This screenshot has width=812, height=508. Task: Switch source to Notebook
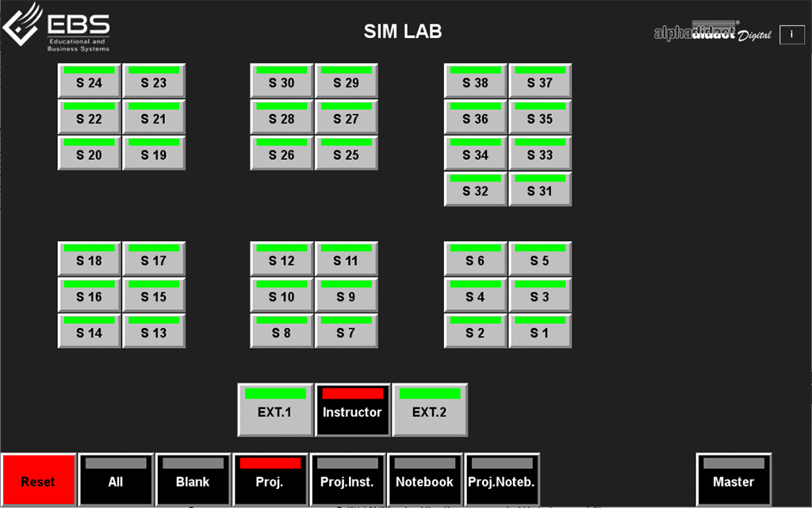[424, 481]
